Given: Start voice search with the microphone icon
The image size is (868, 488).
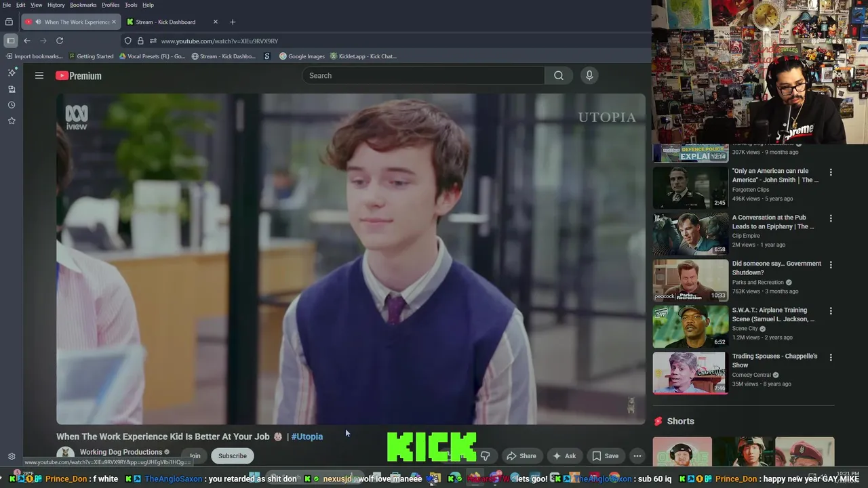Looking at the screenshot, I should (589, 75).
